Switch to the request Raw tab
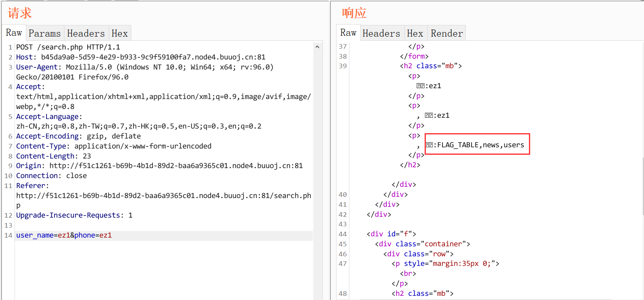The image size is (644, 300). [14, 33]
